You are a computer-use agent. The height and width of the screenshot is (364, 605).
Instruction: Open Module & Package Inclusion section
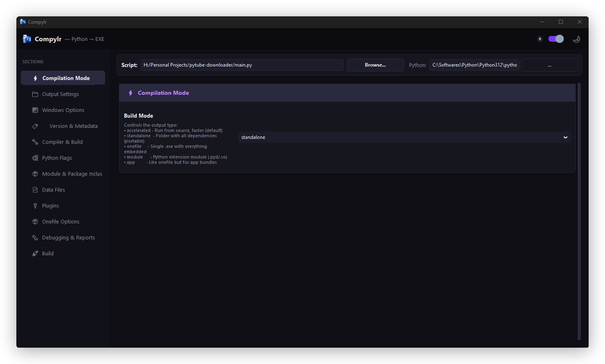[x=63, y=174]
